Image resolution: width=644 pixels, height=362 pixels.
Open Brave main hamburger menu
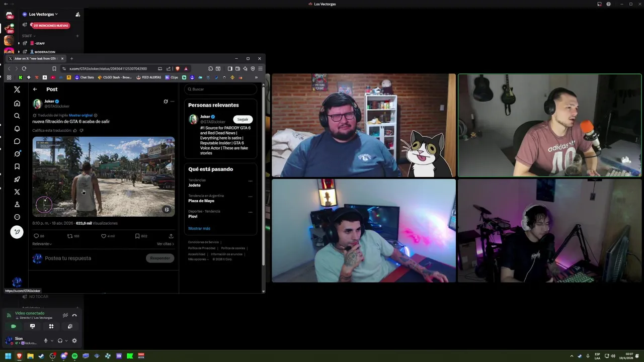pyautogui.click(x=260, y=68)
